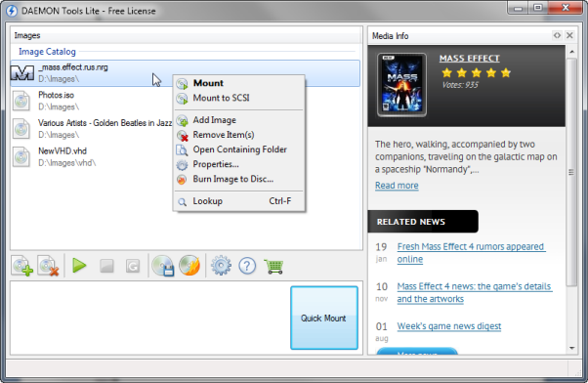Open the Make Disc Image tool
This screenshot has width=588, height=383.
(x=163, y=266)
